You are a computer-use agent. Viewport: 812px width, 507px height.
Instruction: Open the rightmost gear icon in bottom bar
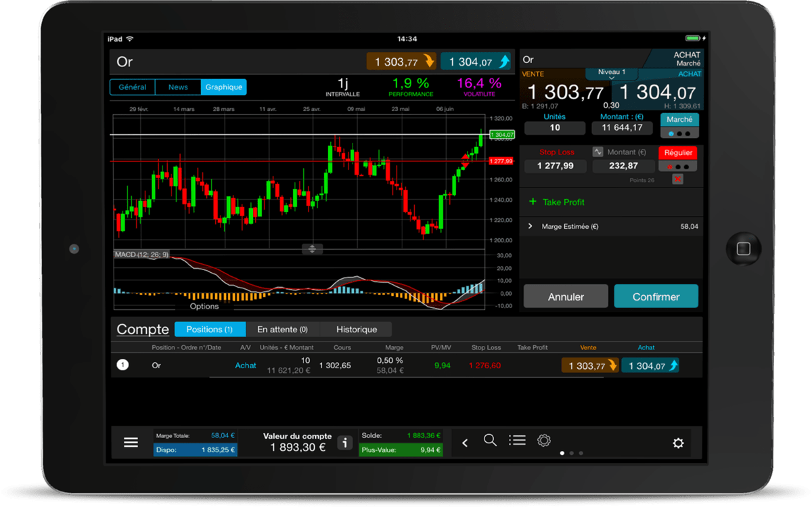coord(678,441)
